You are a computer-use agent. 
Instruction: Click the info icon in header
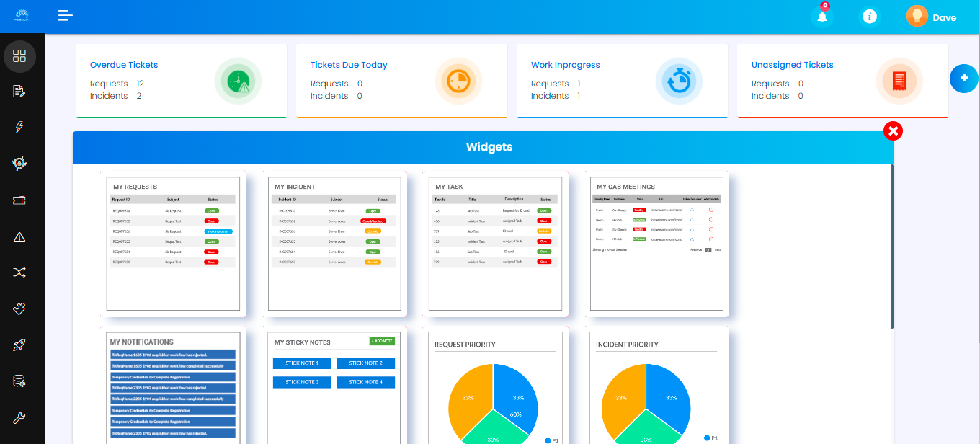pos(870,17)
